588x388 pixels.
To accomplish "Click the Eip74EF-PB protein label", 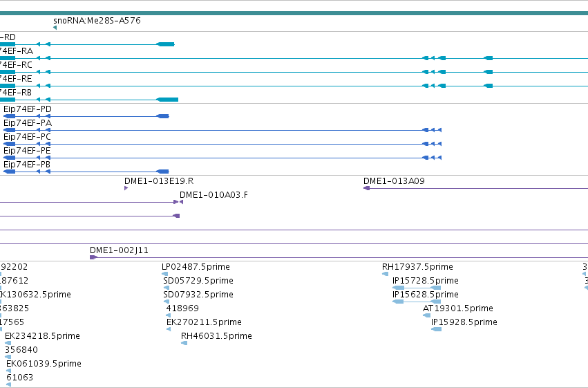I will (x=27, y=165).
